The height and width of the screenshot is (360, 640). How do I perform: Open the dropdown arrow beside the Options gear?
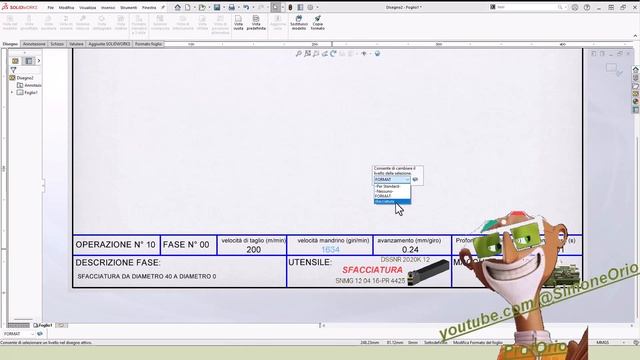pyautogui.click(x=317, y=7)
